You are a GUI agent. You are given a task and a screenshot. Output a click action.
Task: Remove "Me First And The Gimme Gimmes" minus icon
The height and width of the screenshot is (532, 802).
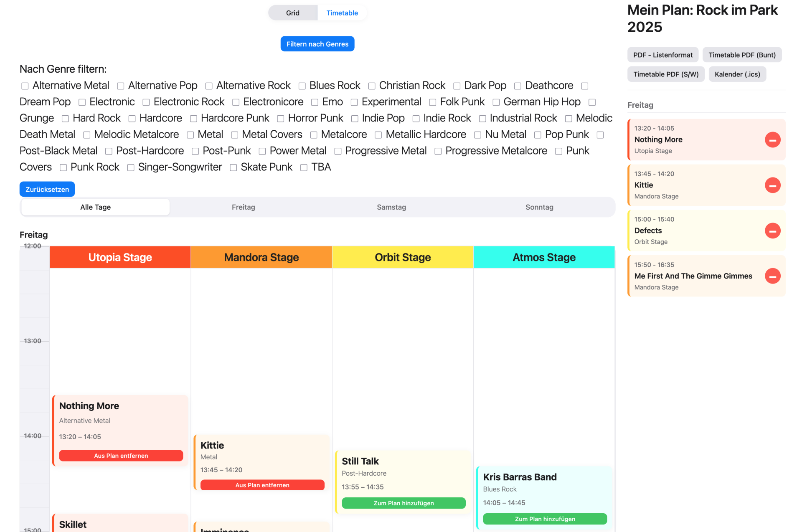[x=773, y=276]
